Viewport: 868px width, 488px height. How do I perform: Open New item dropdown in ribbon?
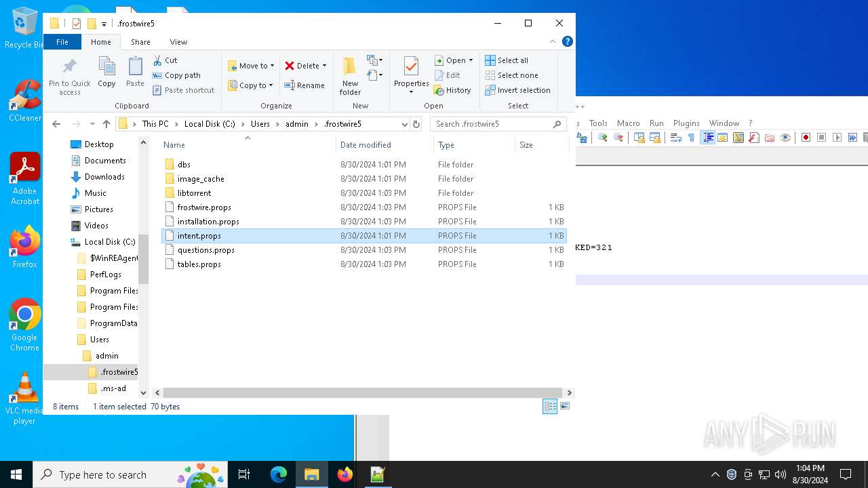tap(375, 60)
